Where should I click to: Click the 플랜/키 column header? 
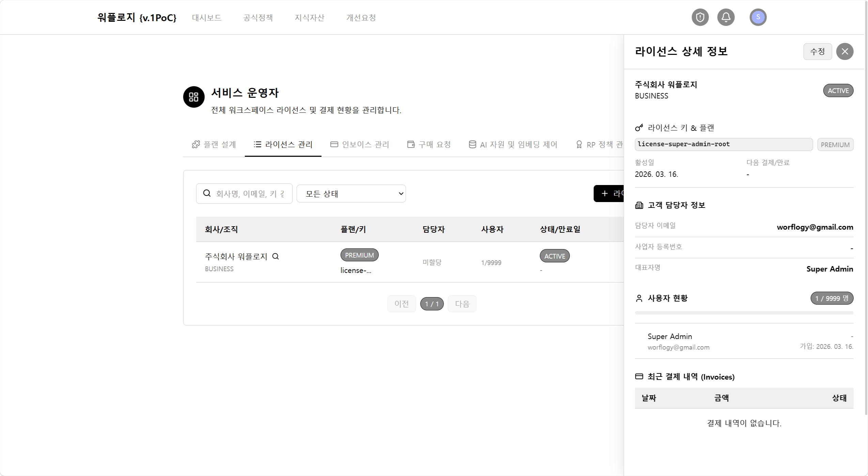coord(353,229)
